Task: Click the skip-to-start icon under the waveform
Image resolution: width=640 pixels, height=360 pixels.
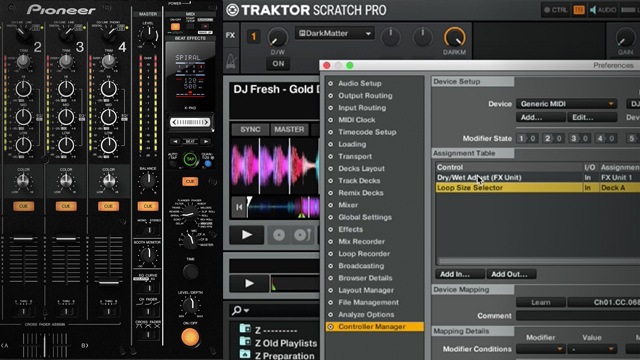Action: click(x=239, y=207)
